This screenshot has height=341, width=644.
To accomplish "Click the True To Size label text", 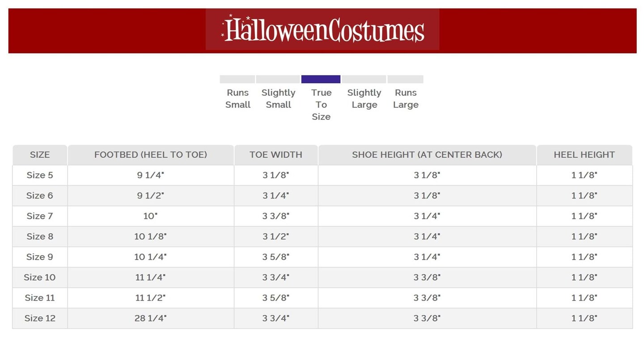I will pyautogui.click(x=321, y=105).
